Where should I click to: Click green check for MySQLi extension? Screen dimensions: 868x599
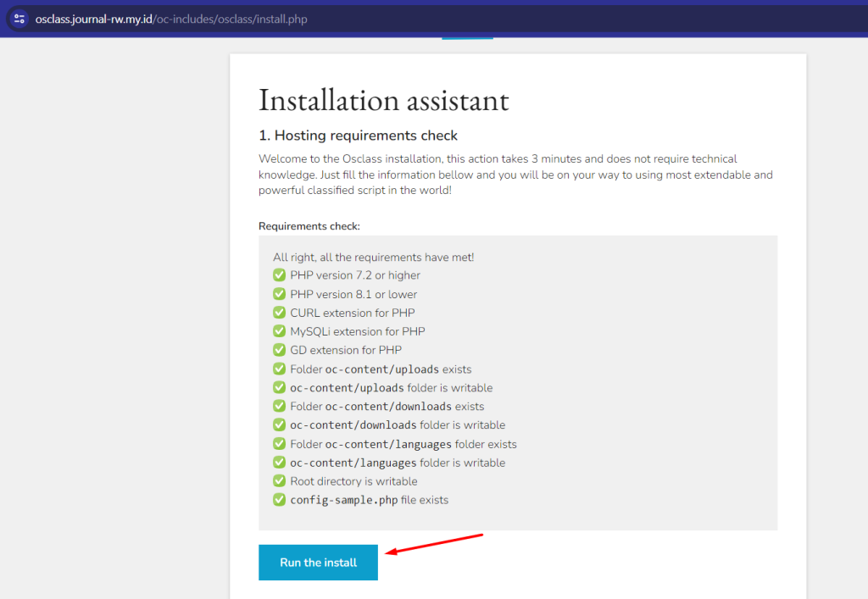click(x=279, y=331)
